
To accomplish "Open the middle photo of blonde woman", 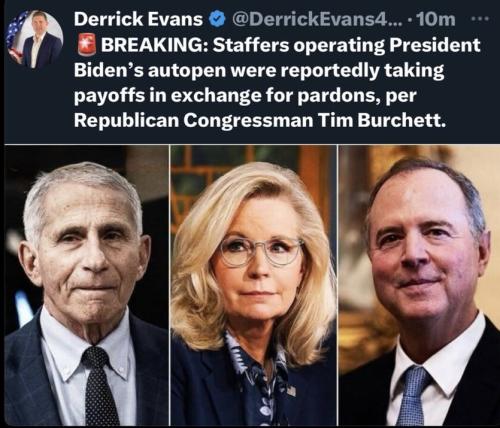I will tap(253, 285).
